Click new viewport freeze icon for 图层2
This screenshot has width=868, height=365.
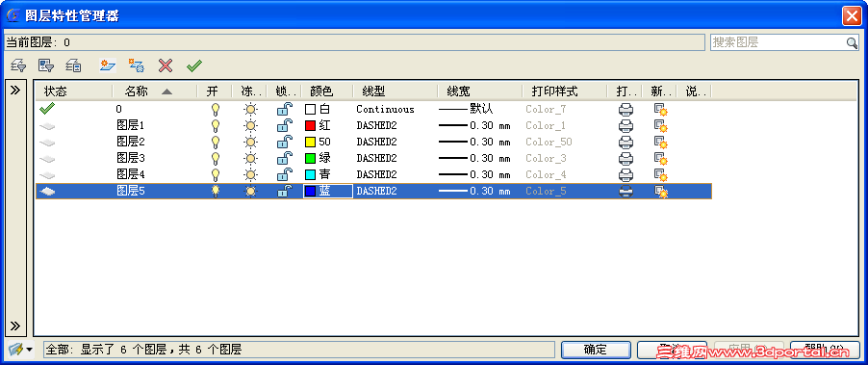(x=660, y=143)
